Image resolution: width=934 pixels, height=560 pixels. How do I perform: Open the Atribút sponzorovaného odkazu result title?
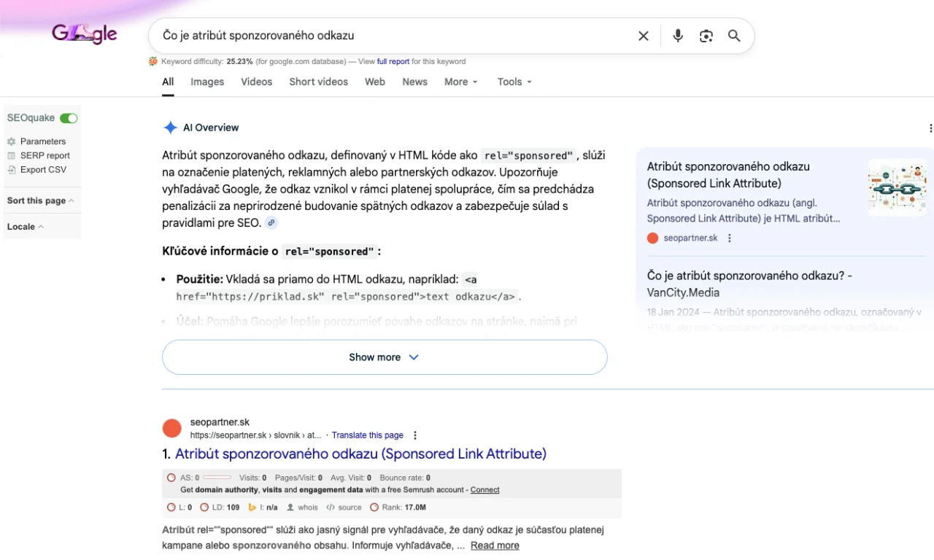360,454
